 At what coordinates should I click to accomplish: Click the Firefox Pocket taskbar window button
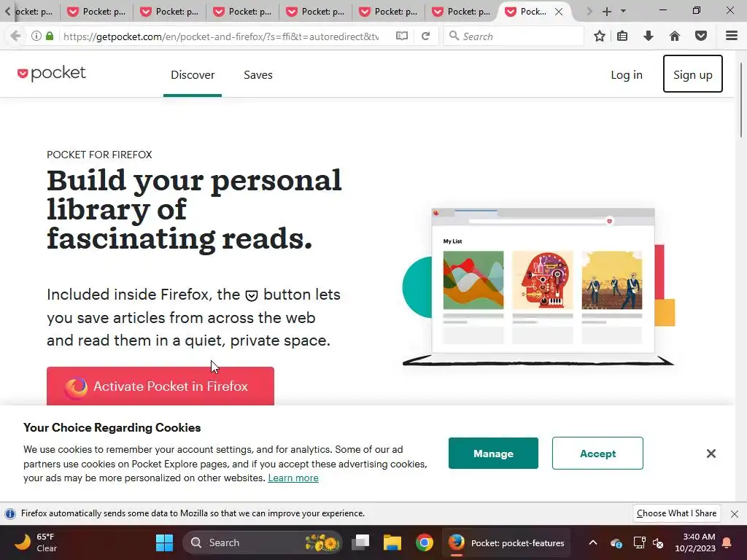(506, 542)
